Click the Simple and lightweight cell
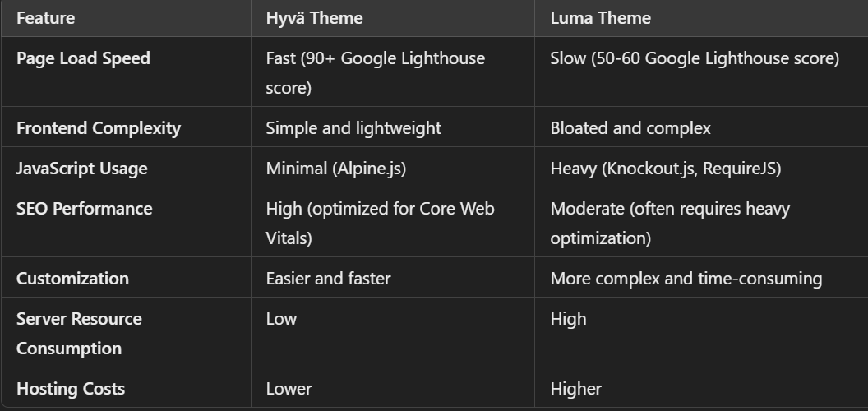Viewport: 868px width, 411px height. (x=353, y=128)
